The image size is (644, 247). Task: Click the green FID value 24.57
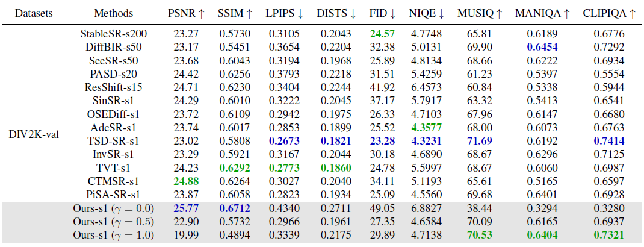[382, 34]
